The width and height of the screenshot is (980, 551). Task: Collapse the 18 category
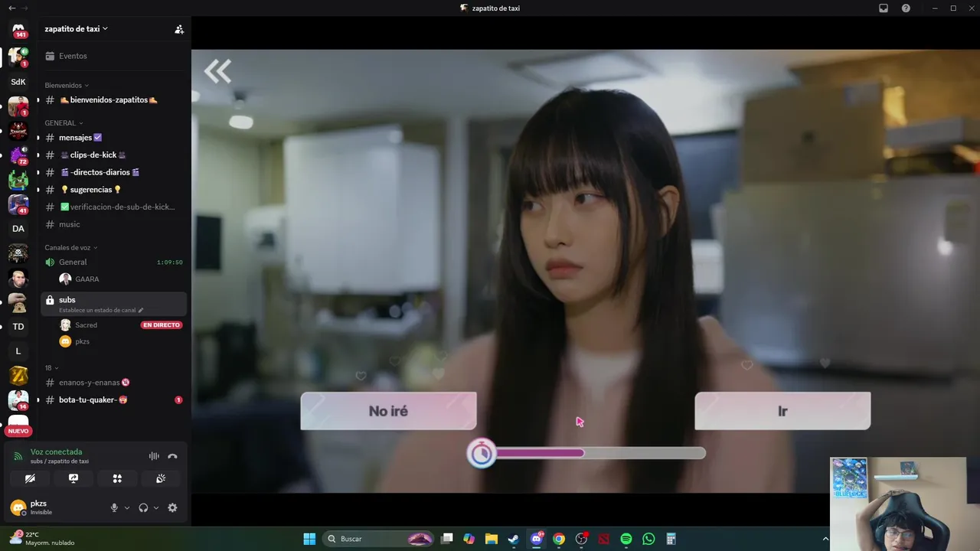tap(51, 367)
